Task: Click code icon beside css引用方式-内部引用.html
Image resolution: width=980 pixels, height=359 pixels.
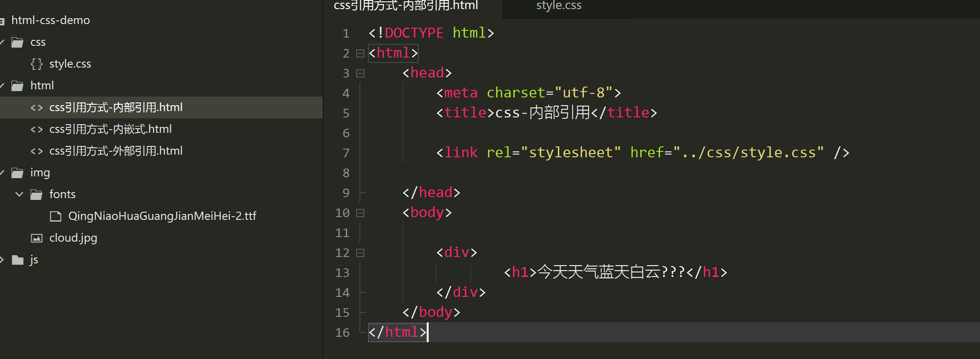Action: tap(37, 108)
